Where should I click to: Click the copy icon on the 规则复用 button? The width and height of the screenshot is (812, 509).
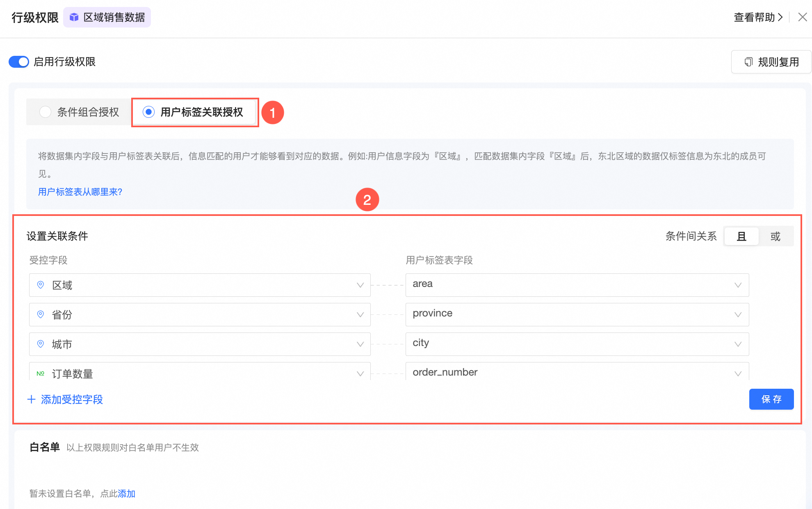[x=748, y=62]
